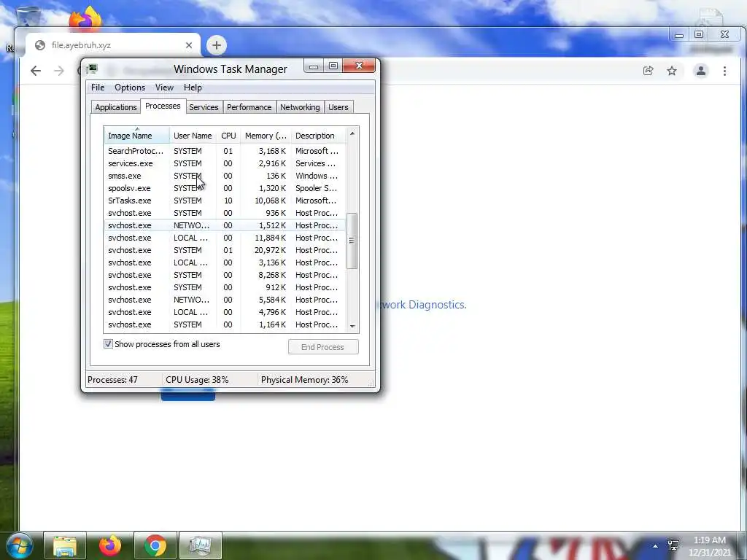Open Task Manager View menu
This screenshot has height=560, width=747.
[x=164, y=87]
